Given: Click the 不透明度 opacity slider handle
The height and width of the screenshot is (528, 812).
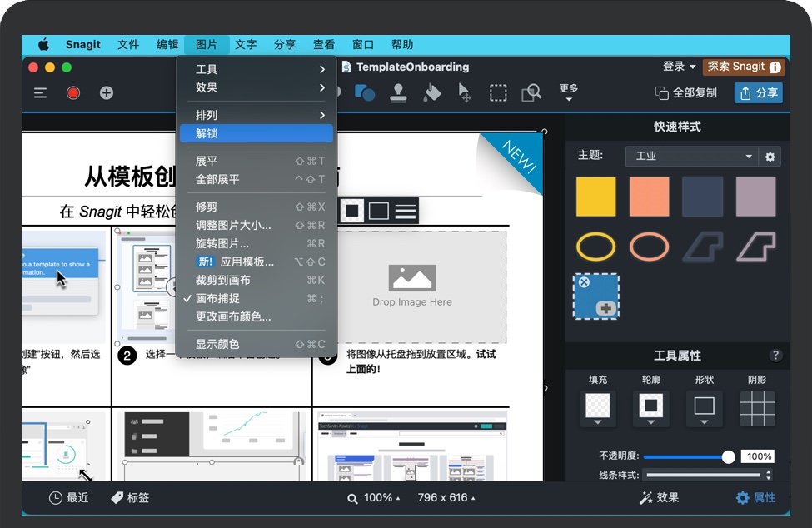Looking at the screenshot, I should click(x=729, y=456).
